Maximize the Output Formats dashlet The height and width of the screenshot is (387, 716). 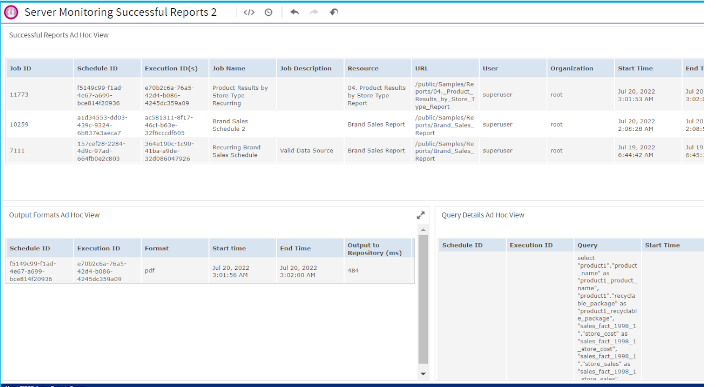coord(421,215)
